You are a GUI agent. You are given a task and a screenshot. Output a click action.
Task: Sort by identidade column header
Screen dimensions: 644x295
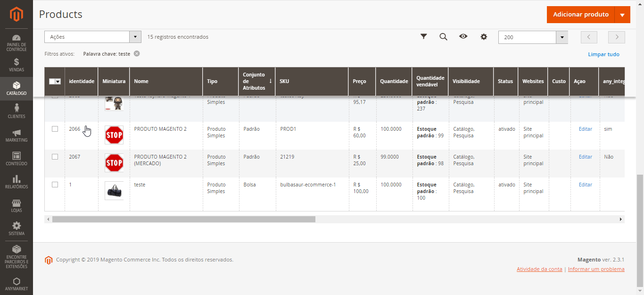coord(81,81)
